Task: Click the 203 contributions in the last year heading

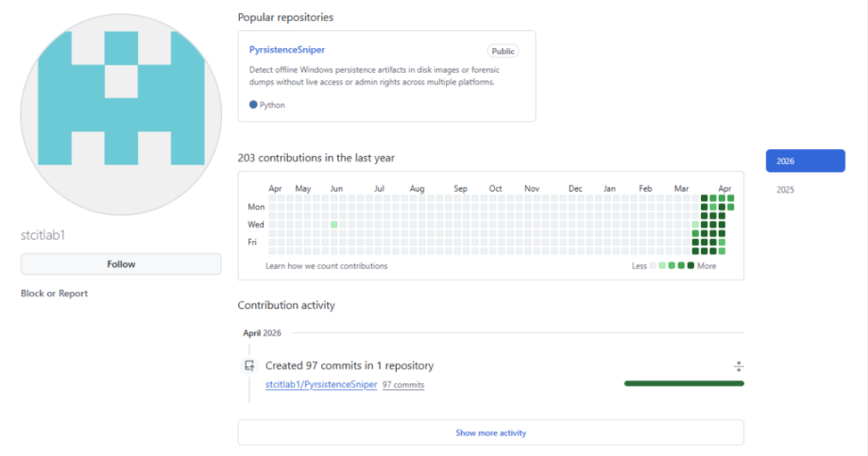Action: 316,158
